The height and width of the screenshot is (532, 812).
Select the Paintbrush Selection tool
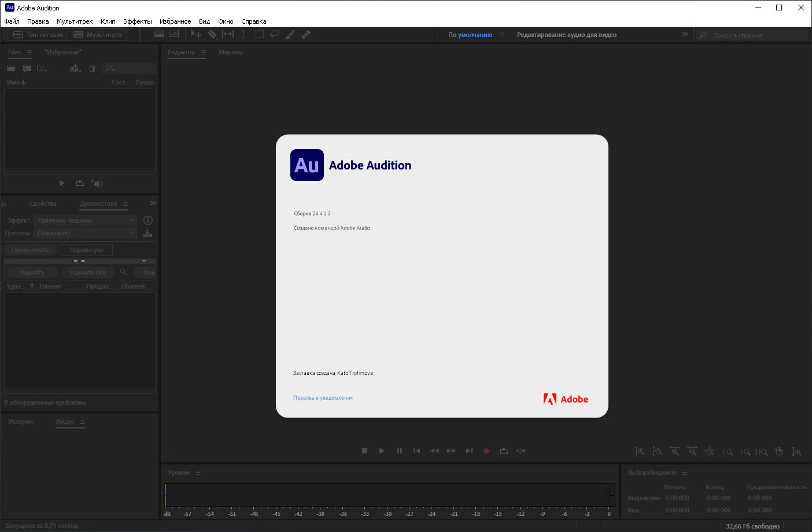click(290, 35)
